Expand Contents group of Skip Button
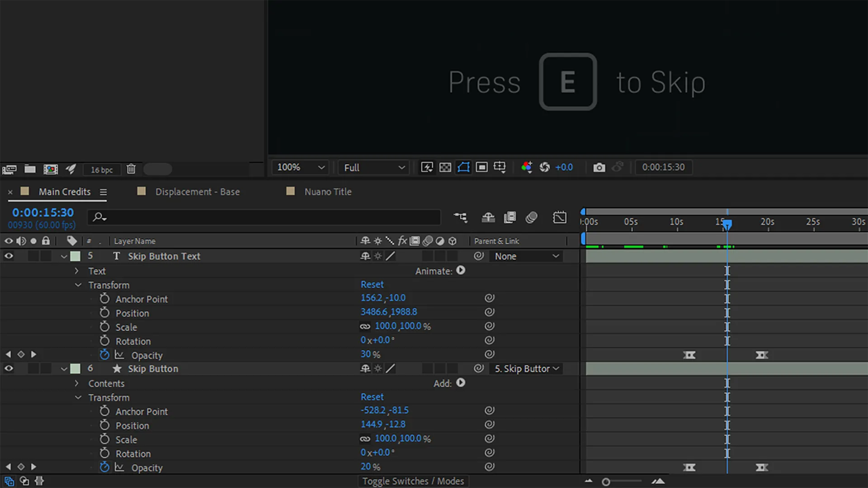This screenshot has height=488, width=868. coord(77,383)
